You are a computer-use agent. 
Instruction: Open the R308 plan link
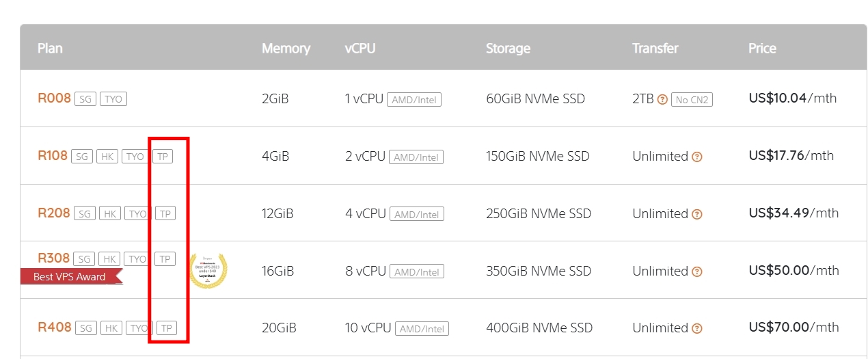point(53,258)
